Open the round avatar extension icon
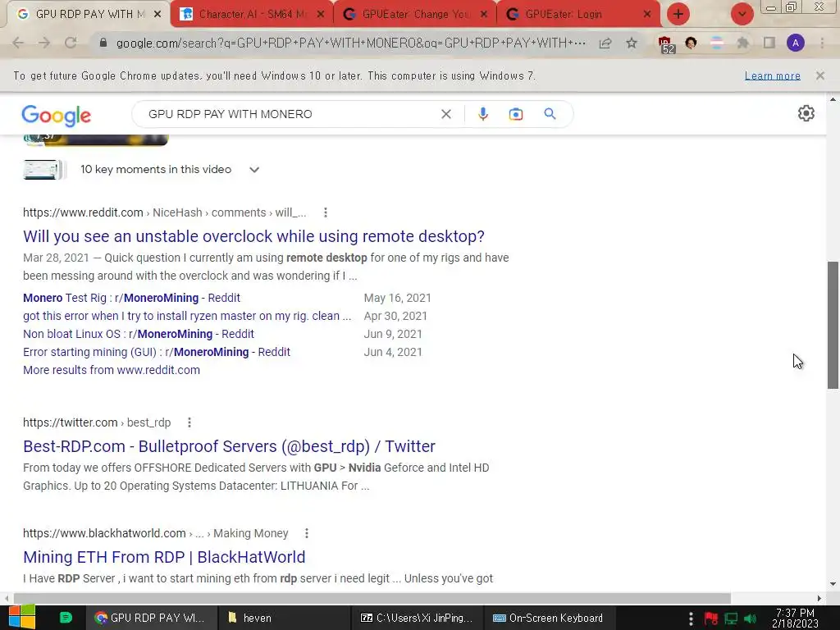 [691, 43]
